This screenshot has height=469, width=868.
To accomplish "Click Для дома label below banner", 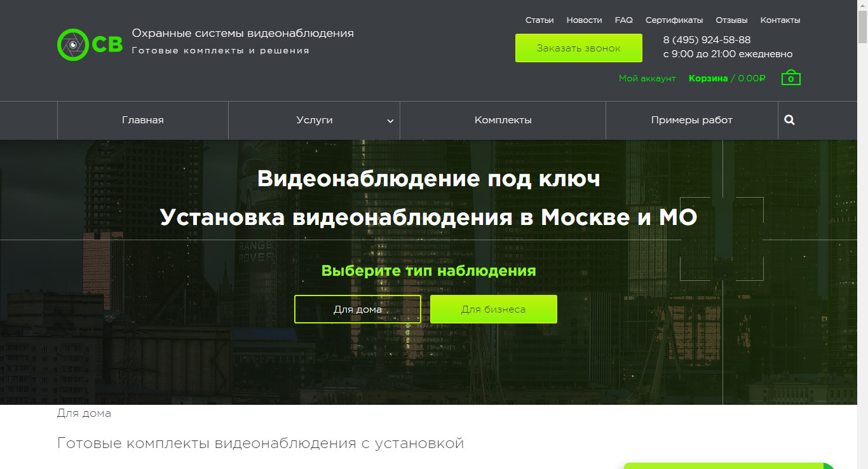I will point(84,414).
